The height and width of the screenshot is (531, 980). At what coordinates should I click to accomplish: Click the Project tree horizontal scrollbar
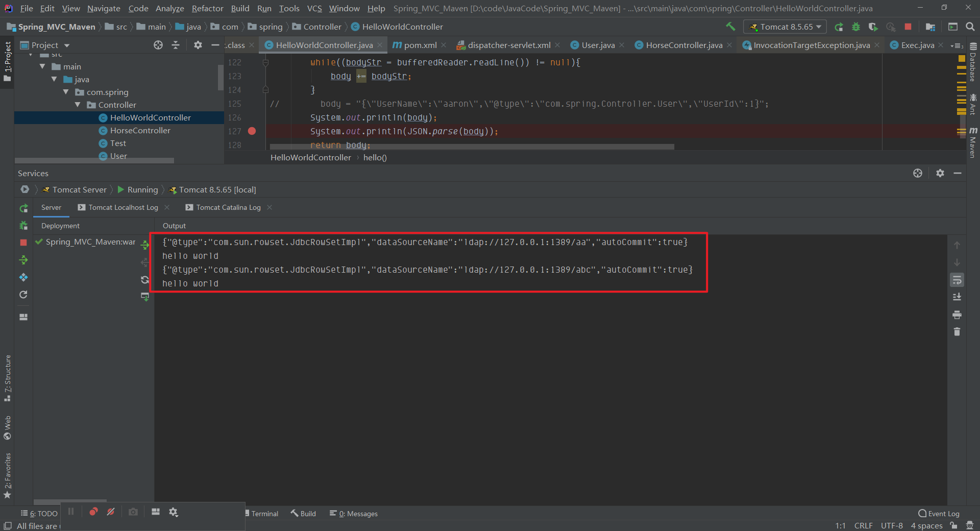[x=94, y=160]
